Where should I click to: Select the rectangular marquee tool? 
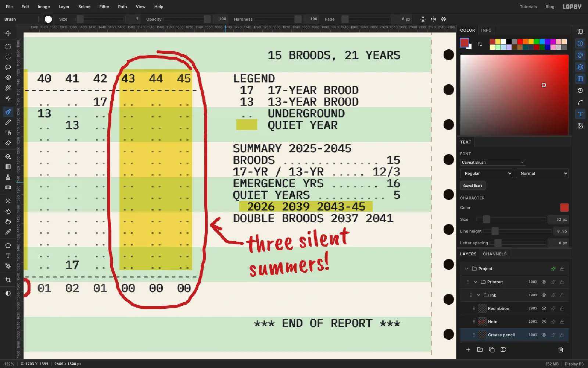(x=8, y=47)
